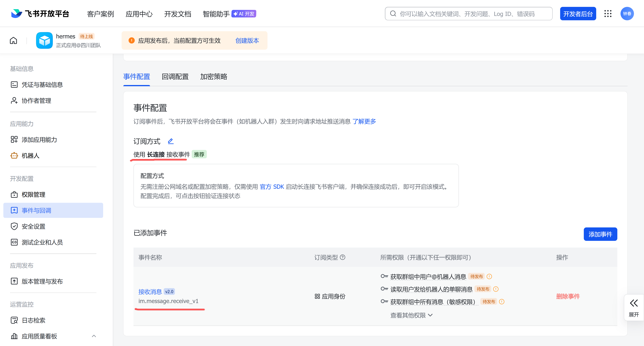Click the double-arrow 展开 panel icon
Viewport: 644px width, 346px height.
pos(634,304)
